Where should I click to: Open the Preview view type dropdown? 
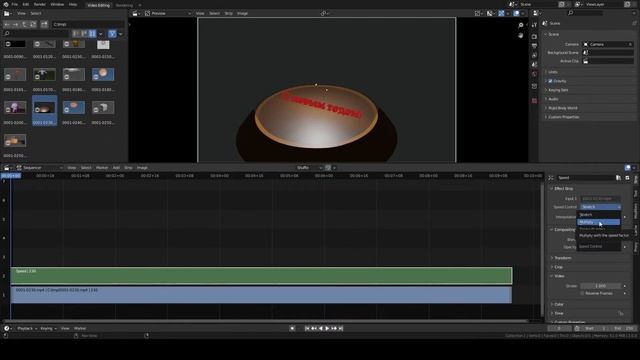167,13
